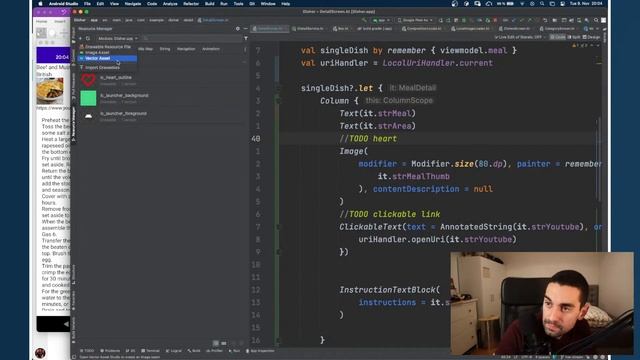Hide the Resource Manager panel
This screenshot has height=360, width=640.
pyautogui.click(x=245, y=29)
